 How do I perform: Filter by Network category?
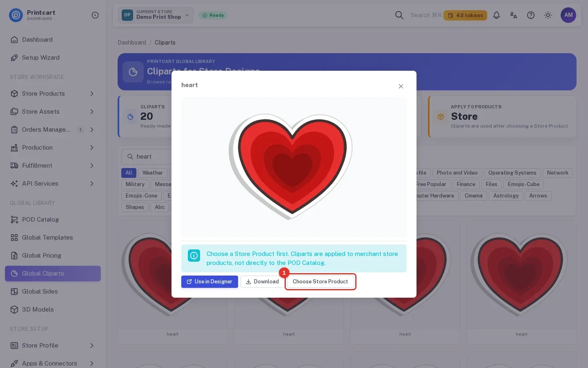click(x=557, y=173)
